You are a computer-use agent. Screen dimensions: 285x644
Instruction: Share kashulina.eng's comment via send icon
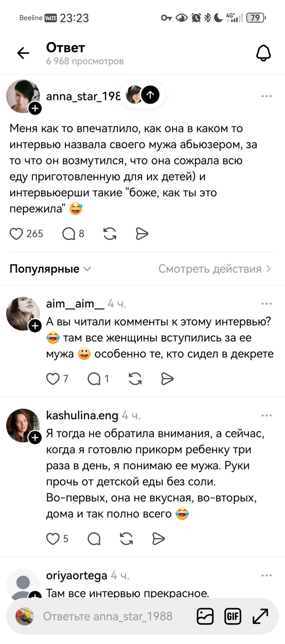click(x=158, y=539)
